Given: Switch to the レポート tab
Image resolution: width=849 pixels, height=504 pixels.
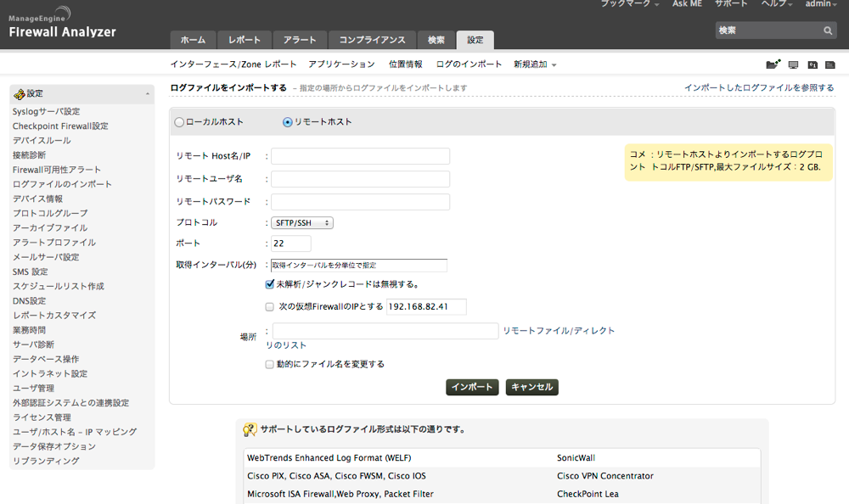Looking at the screenshot, I should [245, 40].
